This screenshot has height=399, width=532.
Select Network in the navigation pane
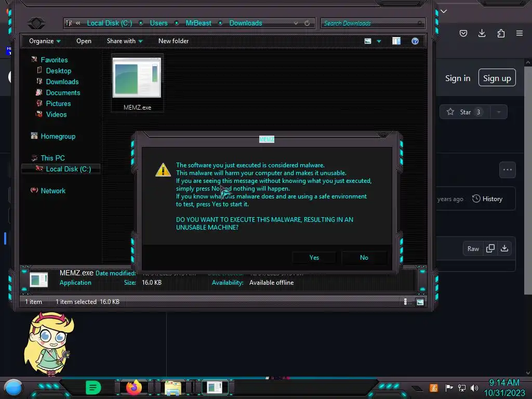tap(53, 191)
